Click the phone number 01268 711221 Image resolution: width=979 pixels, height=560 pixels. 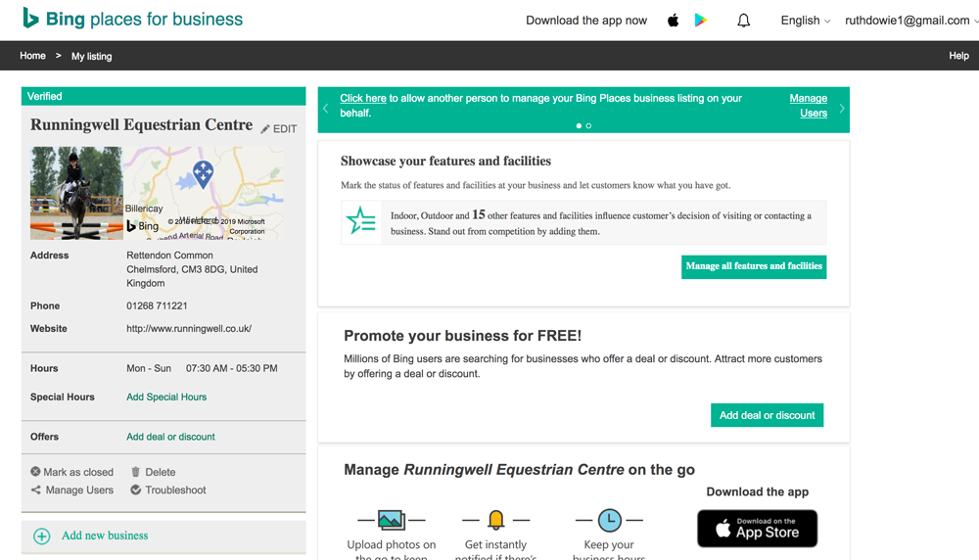click(157, 305)
